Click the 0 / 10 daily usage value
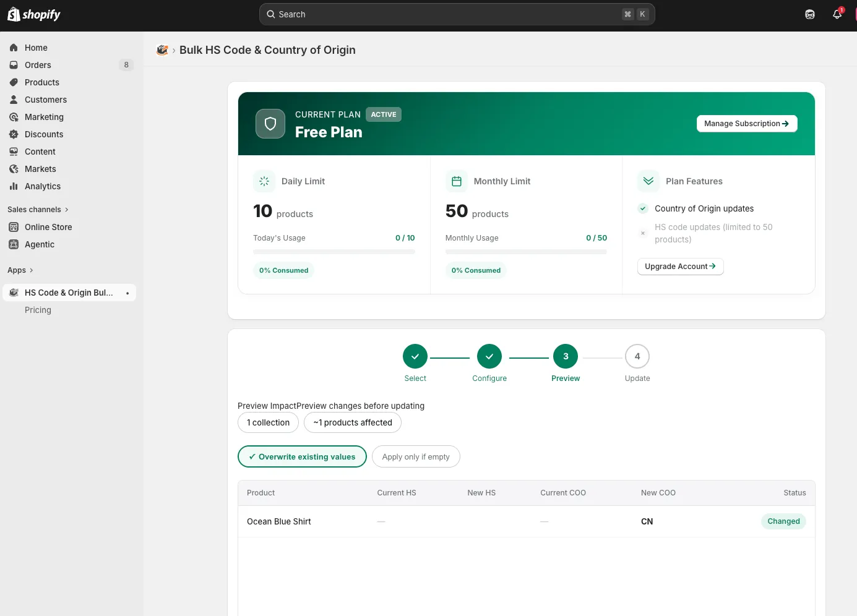The width and height of the screenshot is (857, 616). click(x=405, y=238)
